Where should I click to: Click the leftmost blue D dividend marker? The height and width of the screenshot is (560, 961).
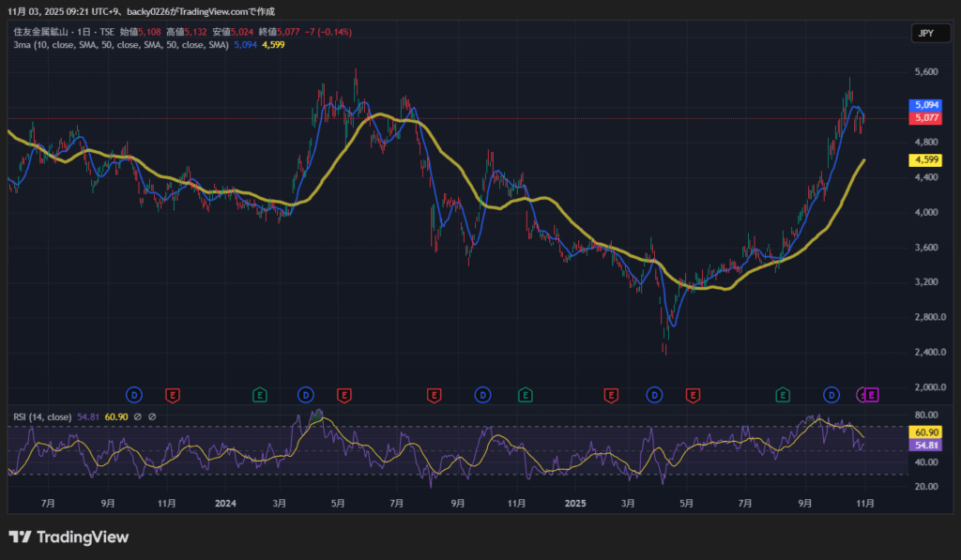pos(134,395)
